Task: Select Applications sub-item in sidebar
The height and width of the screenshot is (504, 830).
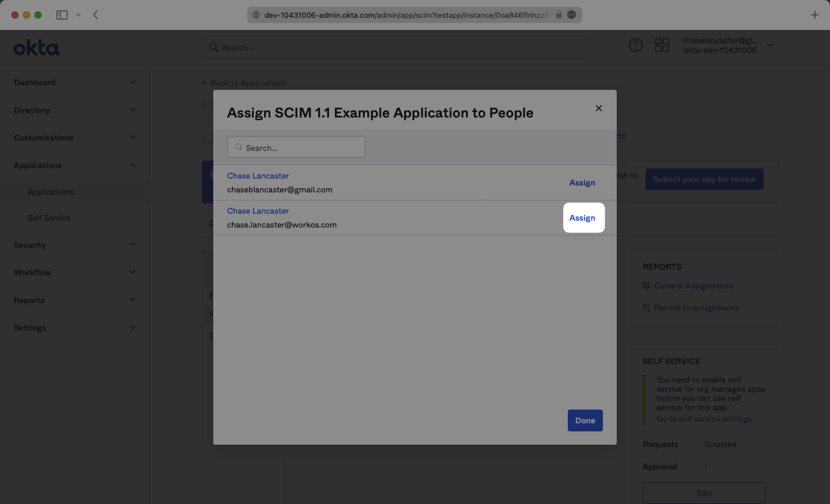Action: 50,192
